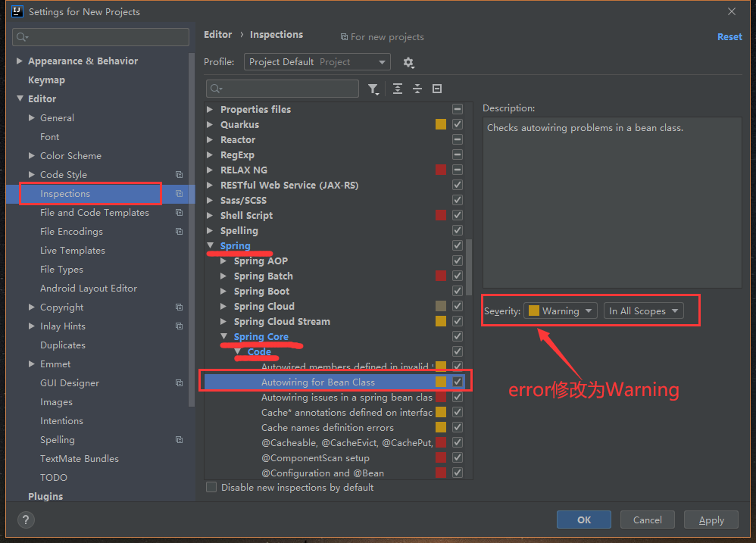
Task: Select Intentions in settings tree
Action: coord(61,420)
